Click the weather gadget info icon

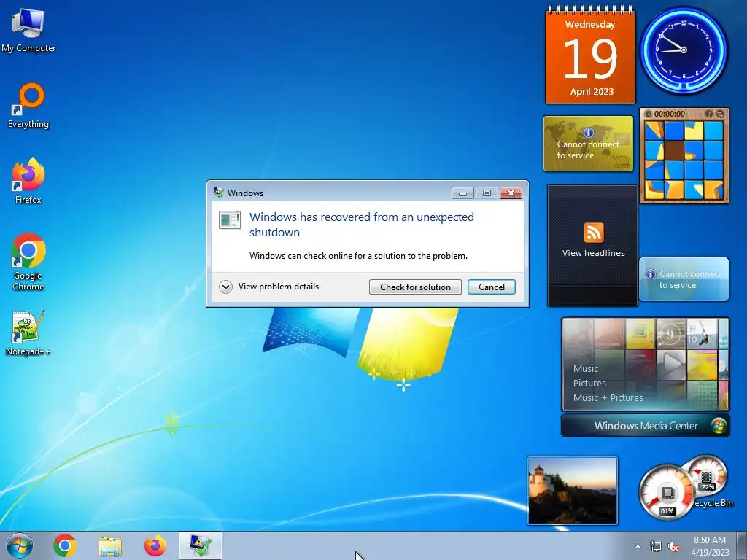[x=650, y=274]
